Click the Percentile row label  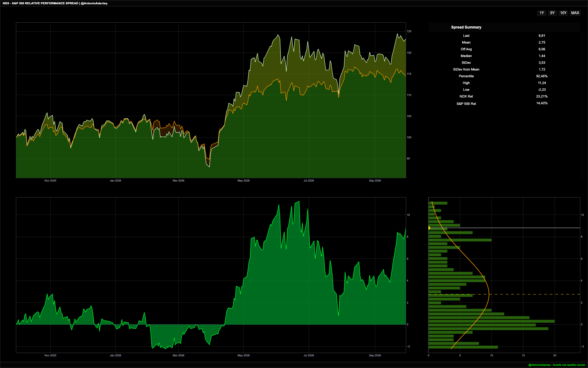tap(466, 76)
